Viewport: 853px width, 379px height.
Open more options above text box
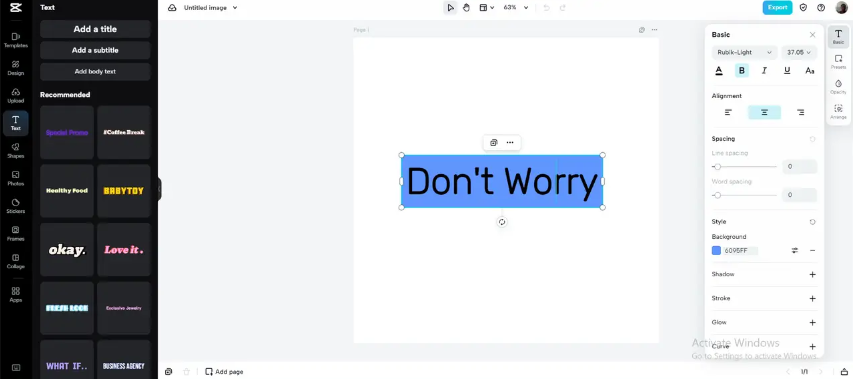tap(510, 142)
